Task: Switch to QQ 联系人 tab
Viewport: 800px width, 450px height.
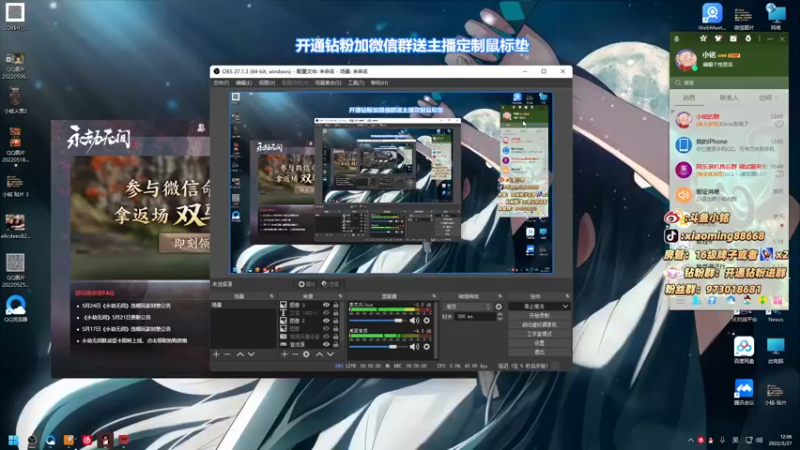Action: tap(729, 98)
